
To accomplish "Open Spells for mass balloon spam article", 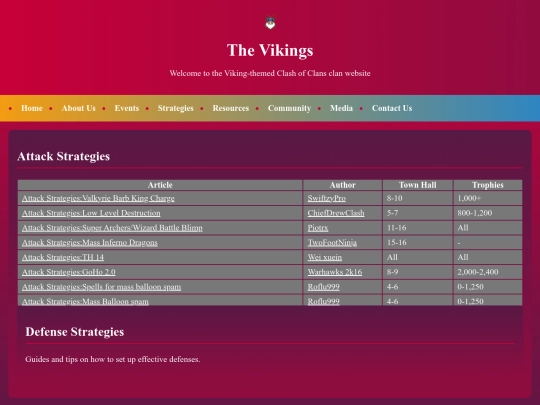I will point(102,287).
